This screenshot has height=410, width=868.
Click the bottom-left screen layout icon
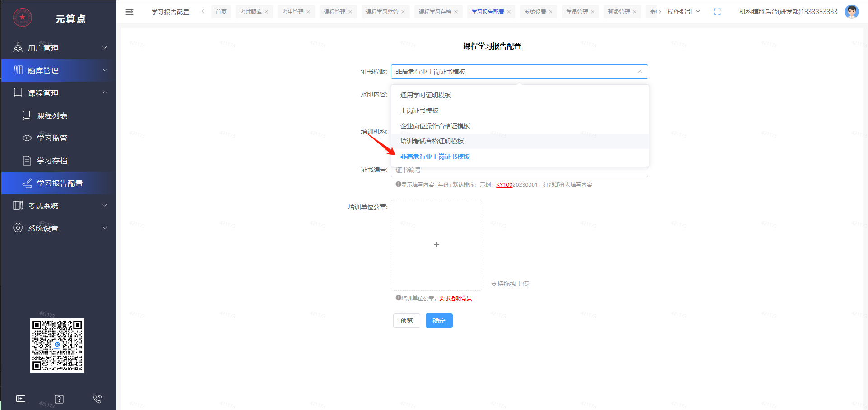click(21, 399)
